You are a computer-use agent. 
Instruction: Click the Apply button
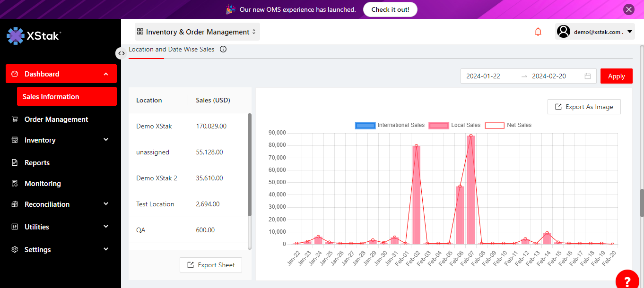coord(616,76)
